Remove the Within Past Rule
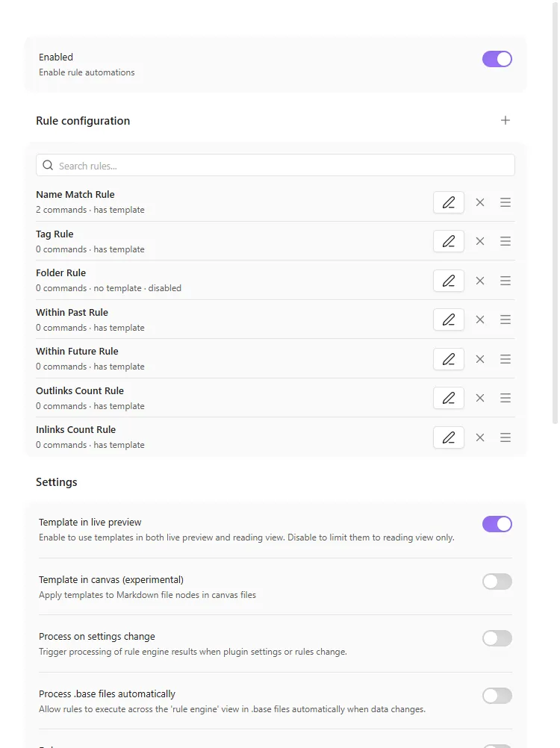Screen dimensions: 560x748 pos(480,320)
